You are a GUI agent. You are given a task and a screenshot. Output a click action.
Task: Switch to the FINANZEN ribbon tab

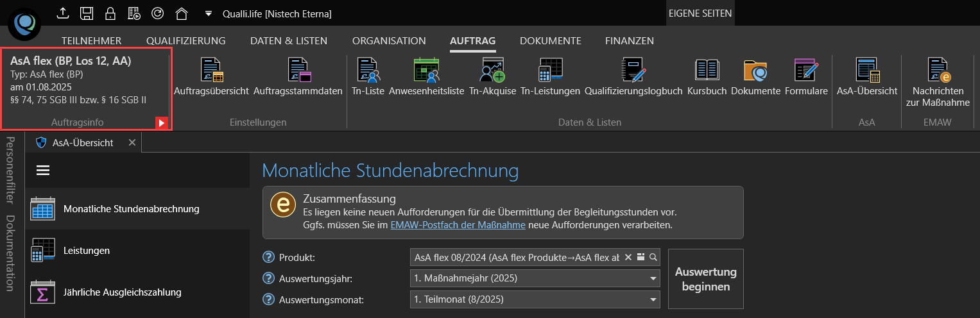click(x=629, y=40)
